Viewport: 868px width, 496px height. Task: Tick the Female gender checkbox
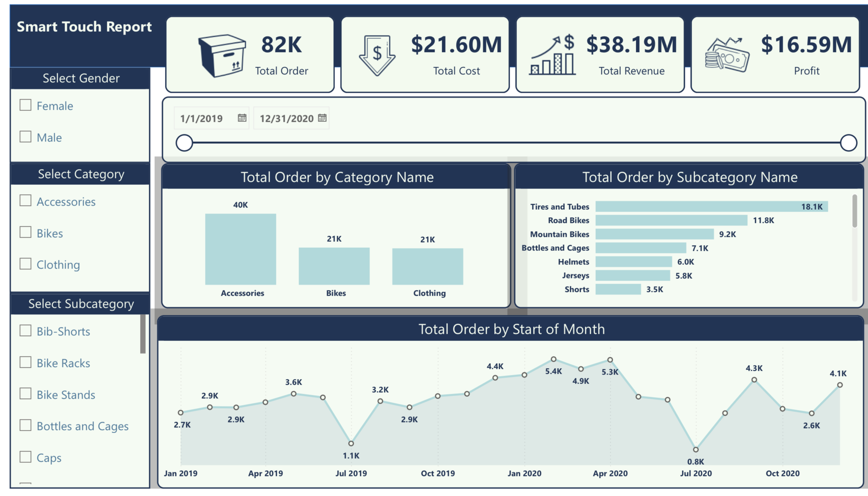point(25,105)
